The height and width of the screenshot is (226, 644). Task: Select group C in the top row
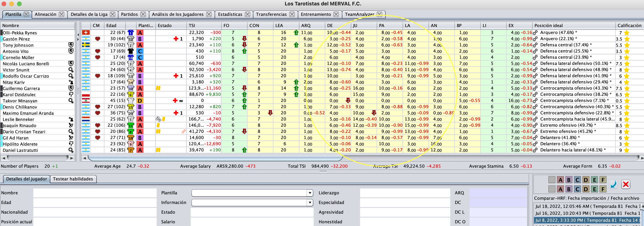577,180
